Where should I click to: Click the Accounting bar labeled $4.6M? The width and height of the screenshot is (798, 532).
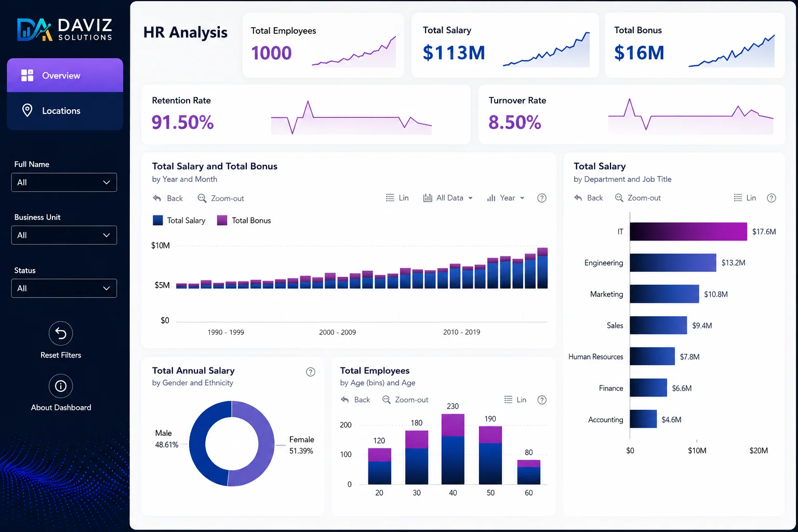coord(644,419)
